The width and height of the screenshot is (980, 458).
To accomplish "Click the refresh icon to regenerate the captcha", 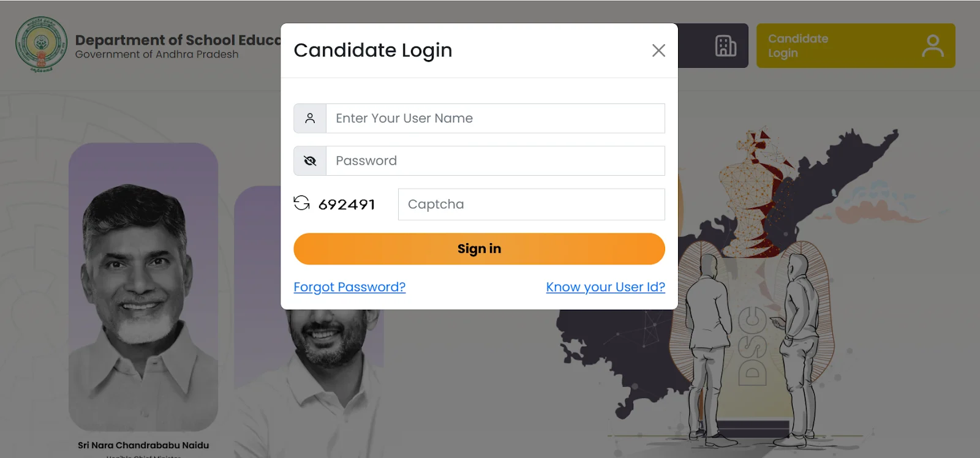I will (302, 204).
